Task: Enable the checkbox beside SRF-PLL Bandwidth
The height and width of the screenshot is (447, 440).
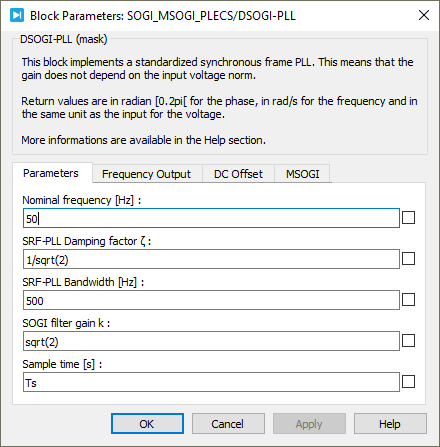Action: [x=408, y=300]
